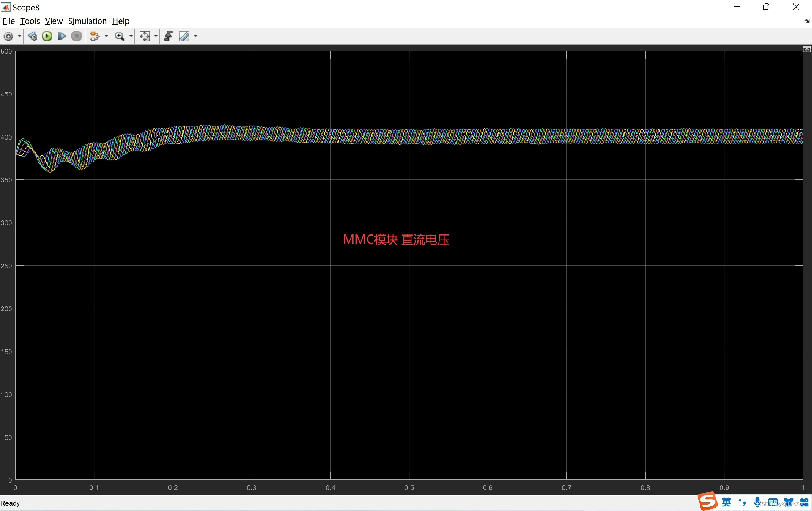Click the Highlight Simulink Block icon
Viewport: 812px width, 511px height.
[95, 36]
